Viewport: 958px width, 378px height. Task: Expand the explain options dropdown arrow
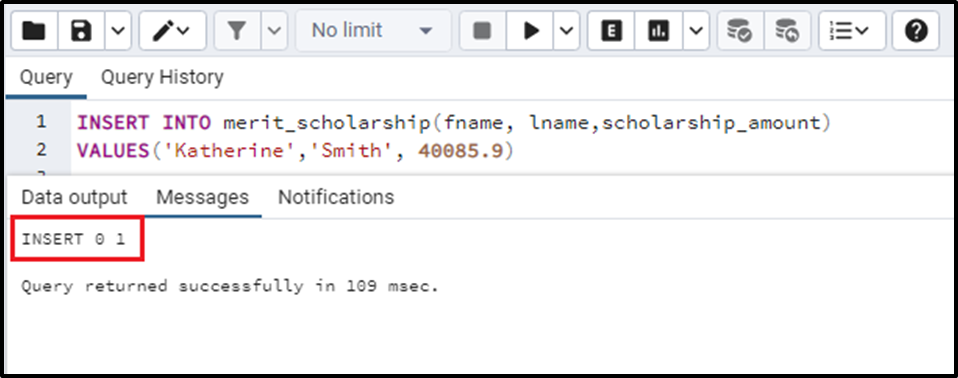point(695,30)
